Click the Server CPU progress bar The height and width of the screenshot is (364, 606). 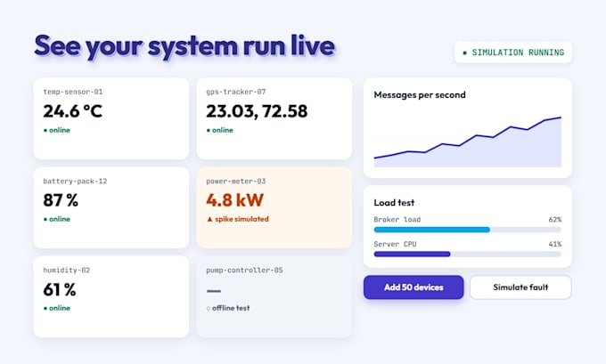(467, 254)
